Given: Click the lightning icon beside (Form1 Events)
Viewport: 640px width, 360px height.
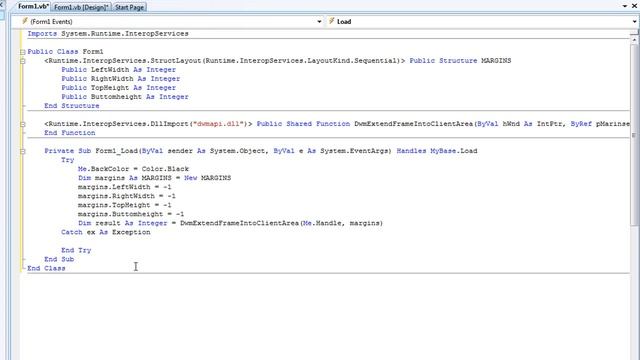Looking at the screenshot, I should pos(24,21).
